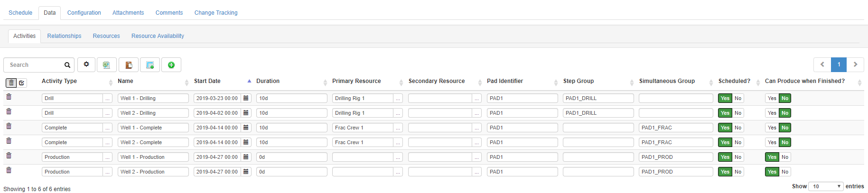Click the header trash delete-mode icon

pos(11,83)
